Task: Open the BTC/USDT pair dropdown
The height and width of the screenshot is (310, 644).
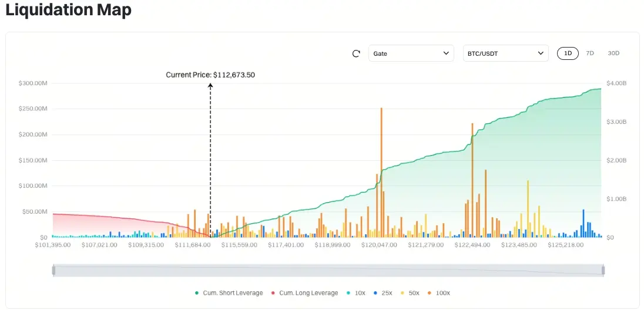Action: pos(505,53)
